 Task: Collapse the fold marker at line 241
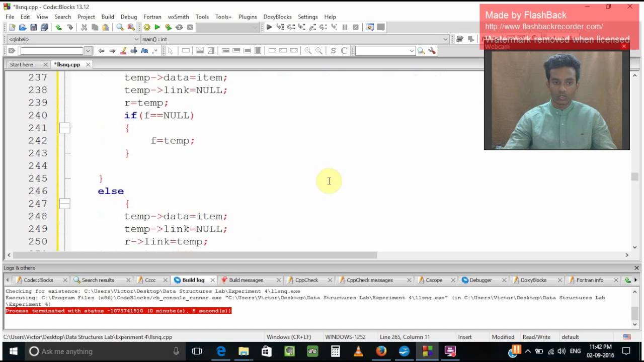click(x=64, y=128)
